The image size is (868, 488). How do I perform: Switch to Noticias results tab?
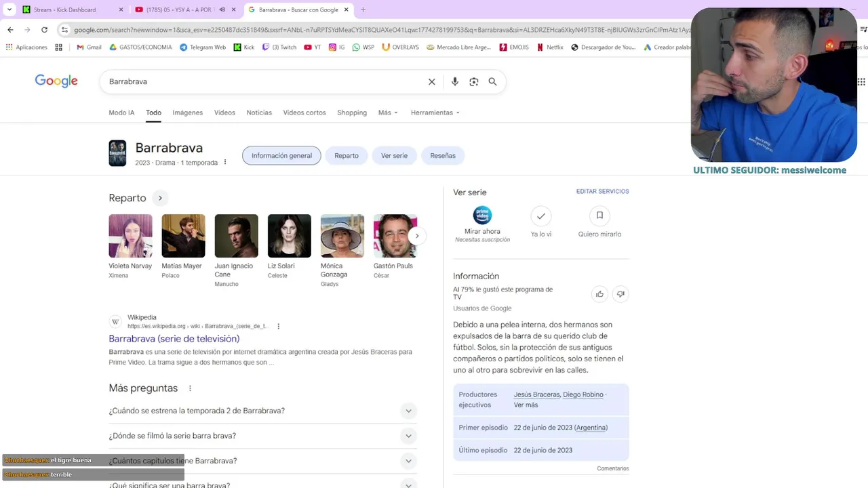[x=259, y=113]
